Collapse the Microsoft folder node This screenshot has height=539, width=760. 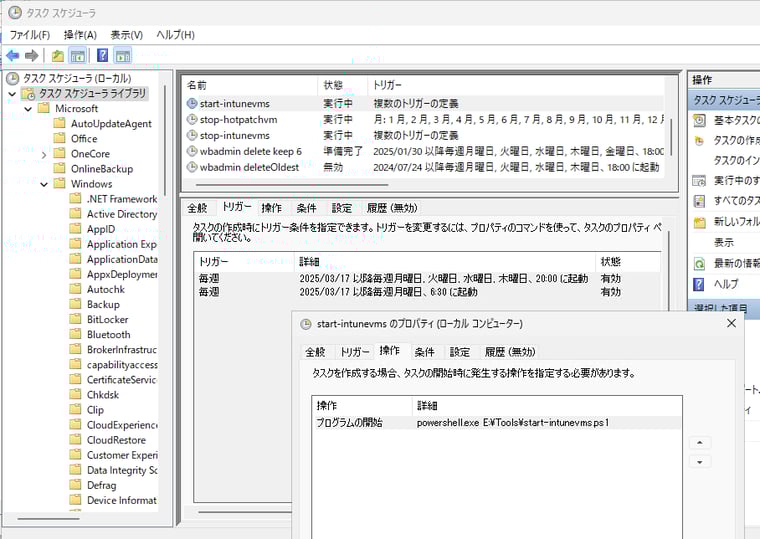pos(28,109)
